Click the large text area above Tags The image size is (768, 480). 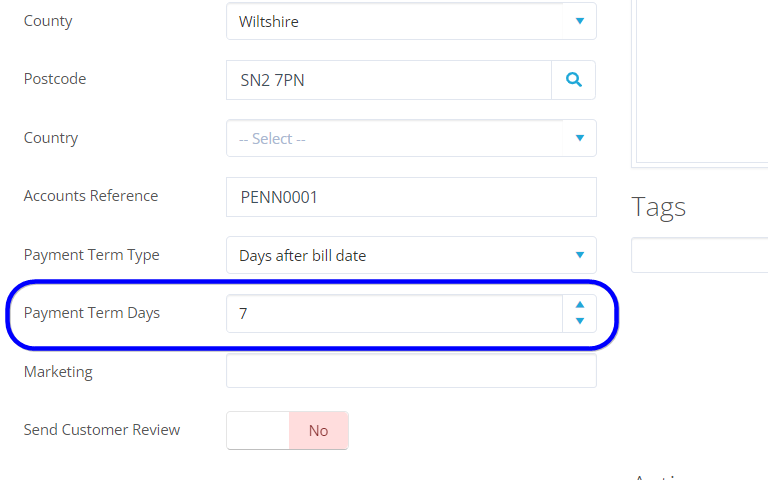(700, 80)
